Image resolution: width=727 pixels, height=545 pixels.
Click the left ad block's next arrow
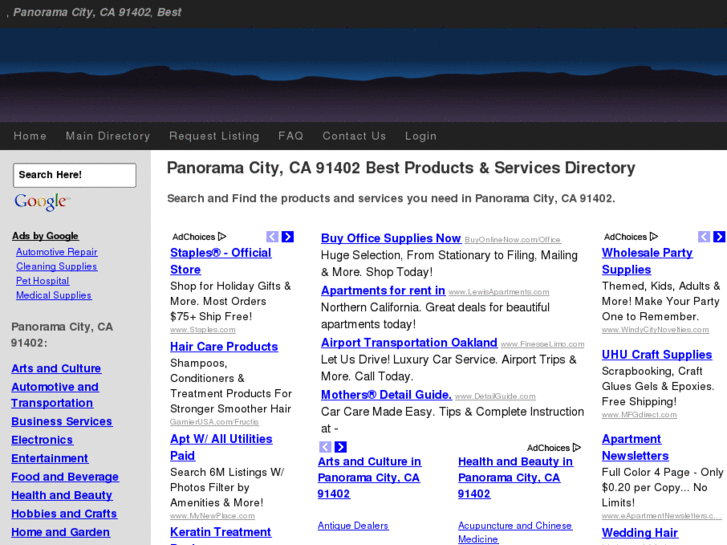point(287,237)
